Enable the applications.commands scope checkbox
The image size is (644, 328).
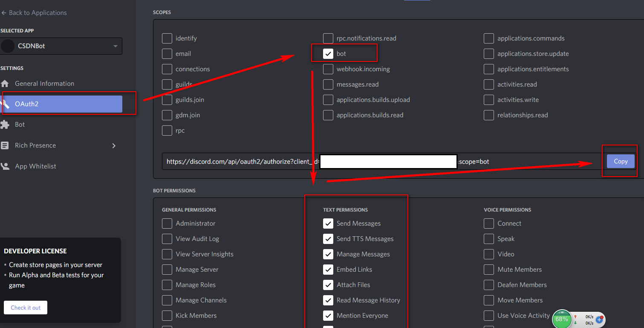click(489, 38)
